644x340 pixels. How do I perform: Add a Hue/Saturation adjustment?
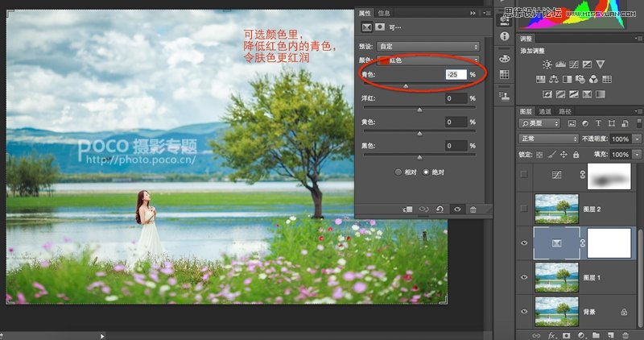click(x=540, y=79)
